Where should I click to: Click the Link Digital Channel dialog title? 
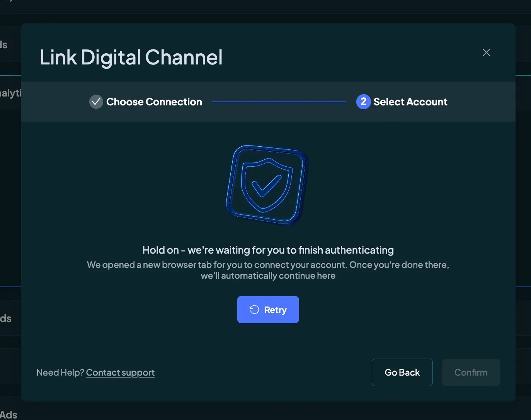tap(131, 57)
